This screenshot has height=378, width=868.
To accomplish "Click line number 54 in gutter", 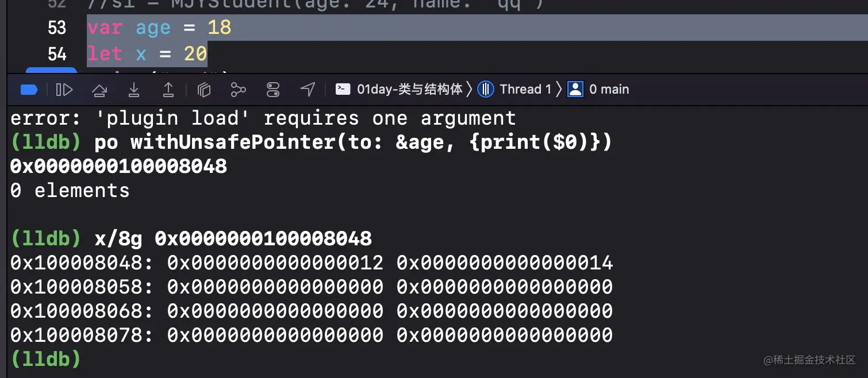I will 57,54.
